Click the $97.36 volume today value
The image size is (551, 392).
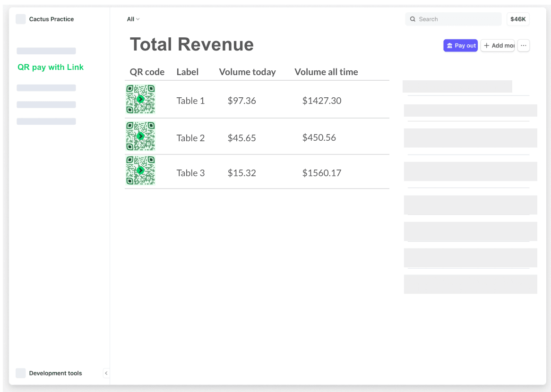click(242, 101)
